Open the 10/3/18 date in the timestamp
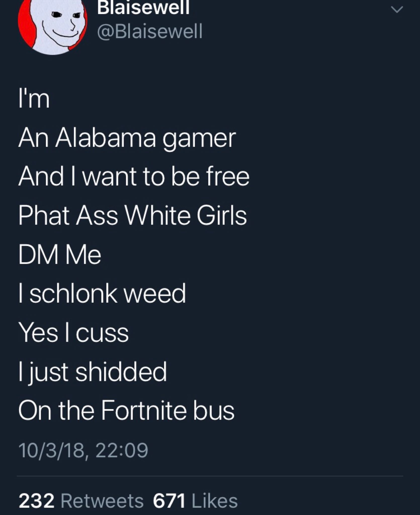420x515 pixels. 51,451
